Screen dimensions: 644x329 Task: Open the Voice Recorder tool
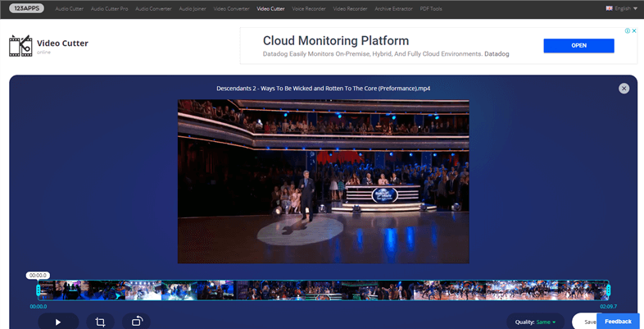[x=309, y=9]
